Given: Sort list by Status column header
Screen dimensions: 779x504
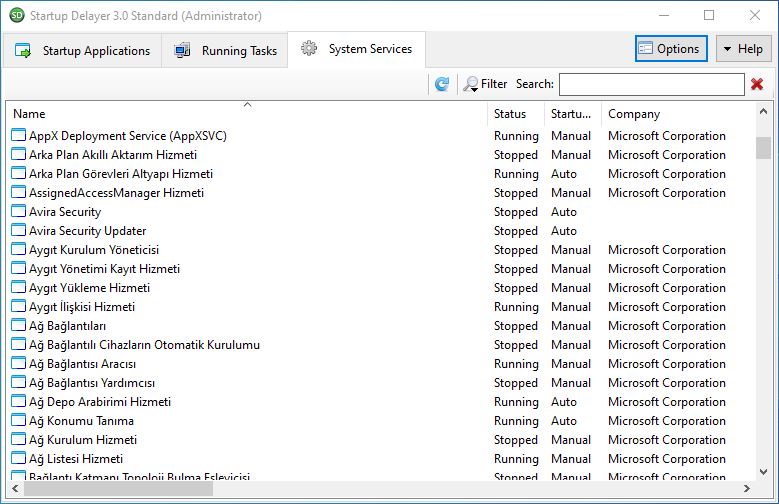Looking at the screenshot, I should click(516, 114).
